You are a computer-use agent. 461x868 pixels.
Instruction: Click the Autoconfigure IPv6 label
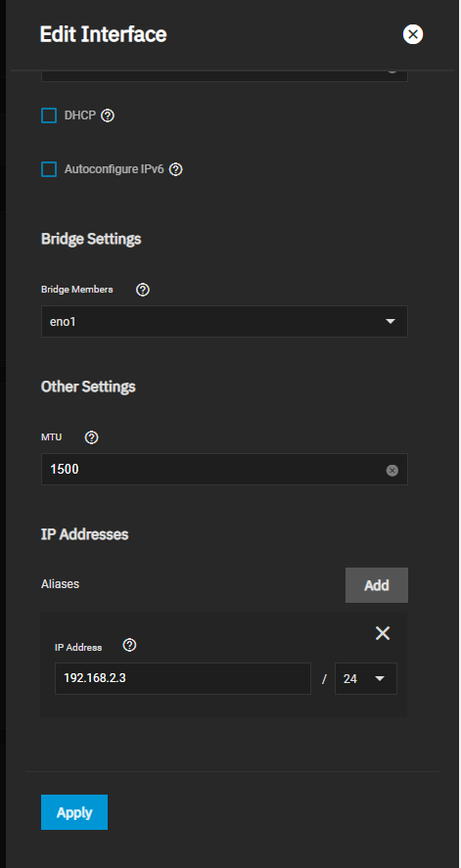click(x=114, y=169)
